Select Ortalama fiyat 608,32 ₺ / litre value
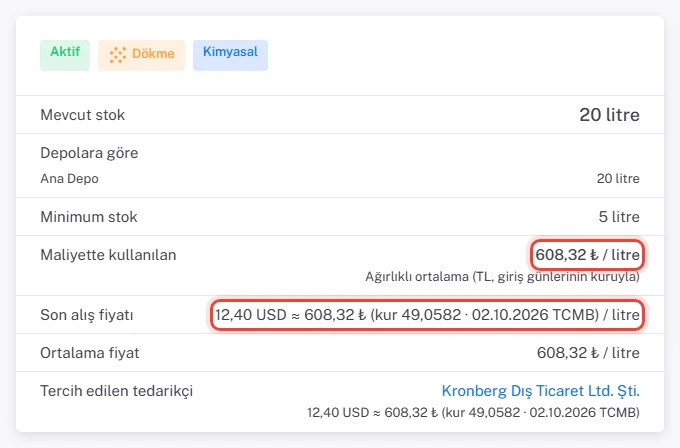The image size is (680, 448). click(588, 353)
